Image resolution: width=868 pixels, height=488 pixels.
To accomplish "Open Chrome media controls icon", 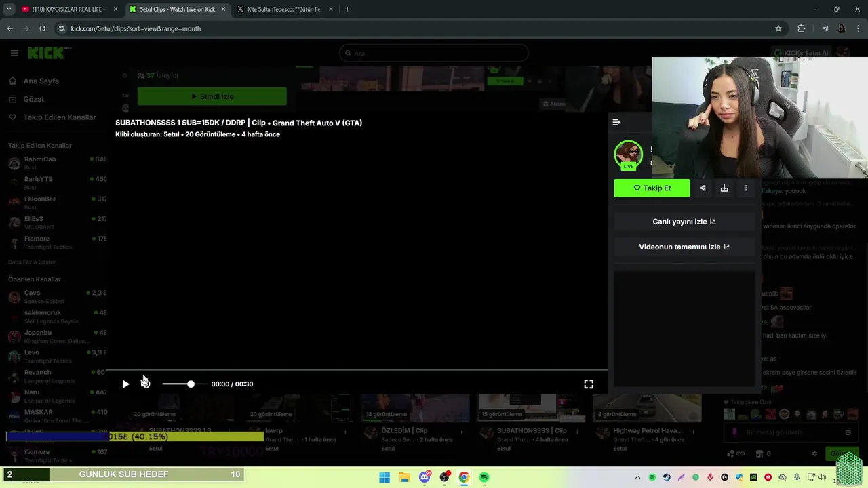I will tap(825, 28).
